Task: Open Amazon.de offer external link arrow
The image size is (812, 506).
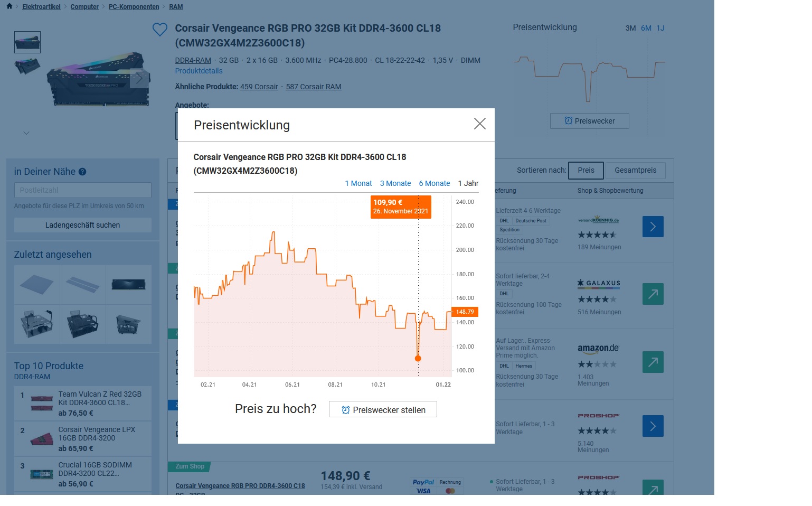Action: tap(653, 362)
